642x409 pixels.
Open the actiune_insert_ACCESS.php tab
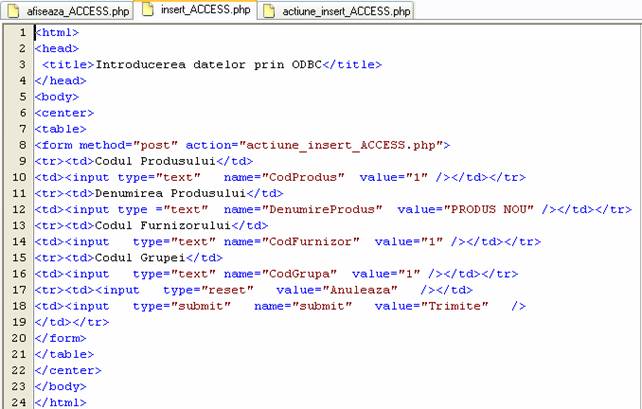tap(346, 12)
